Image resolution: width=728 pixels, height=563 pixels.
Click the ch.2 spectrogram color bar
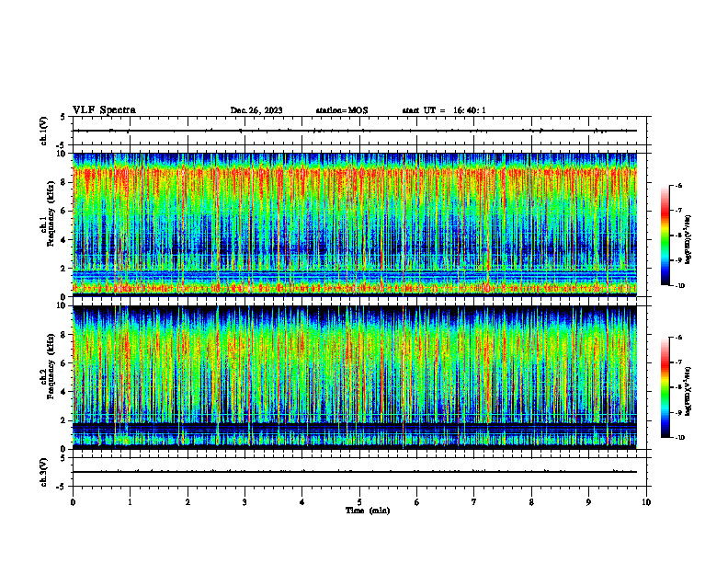pyautogui.click(x=665, y=387)
